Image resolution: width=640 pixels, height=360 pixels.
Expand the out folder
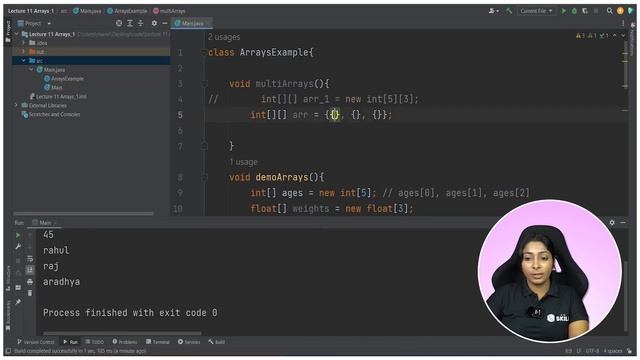24,51
